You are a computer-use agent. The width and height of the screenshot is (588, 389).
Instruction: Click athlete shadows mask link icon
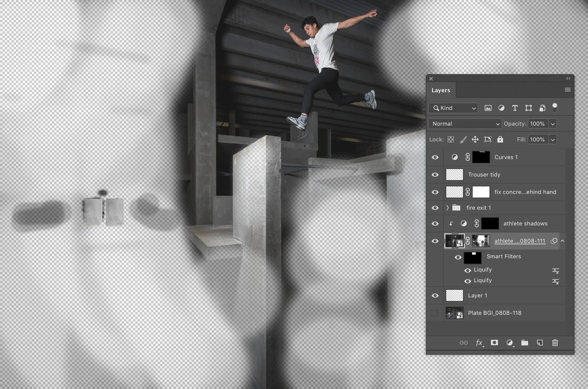477,224
